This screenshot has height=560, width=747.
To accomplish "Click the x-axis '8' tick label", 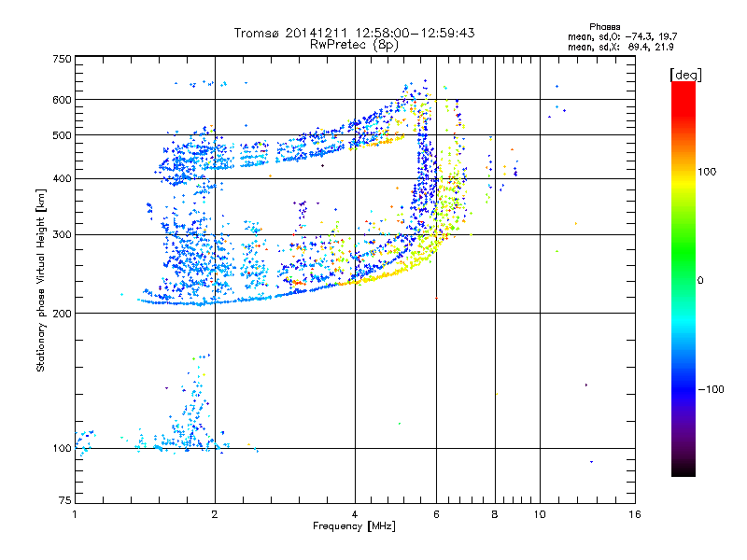I will pos(495,514).
